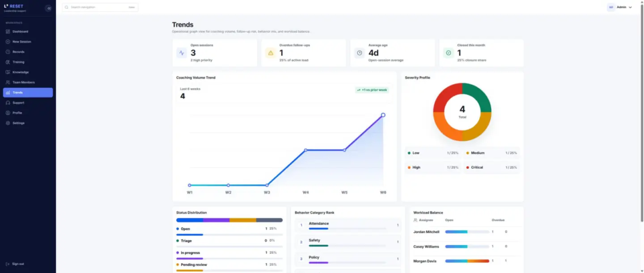Open Dashboard via its grid icon
This screenshot has width=644, height=273.
click(8, 31)
